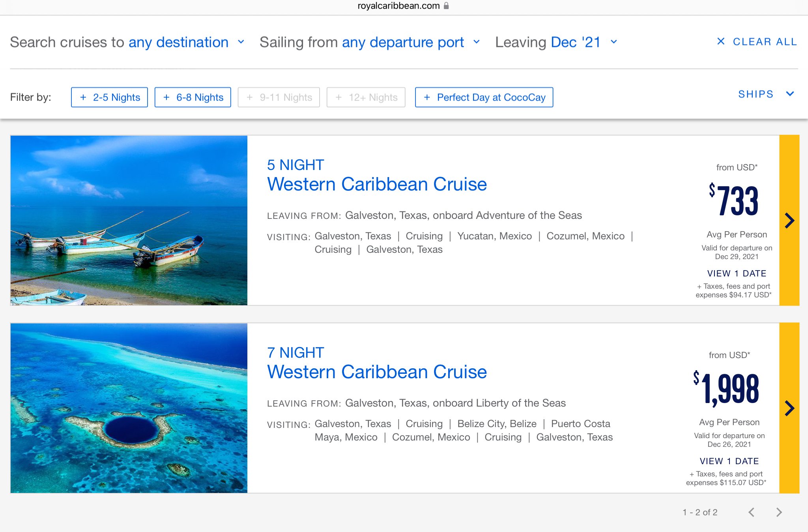The image size is (808, 532).
Task: Click View 1 Date for the $733 cruise
Action: point(737,273)
